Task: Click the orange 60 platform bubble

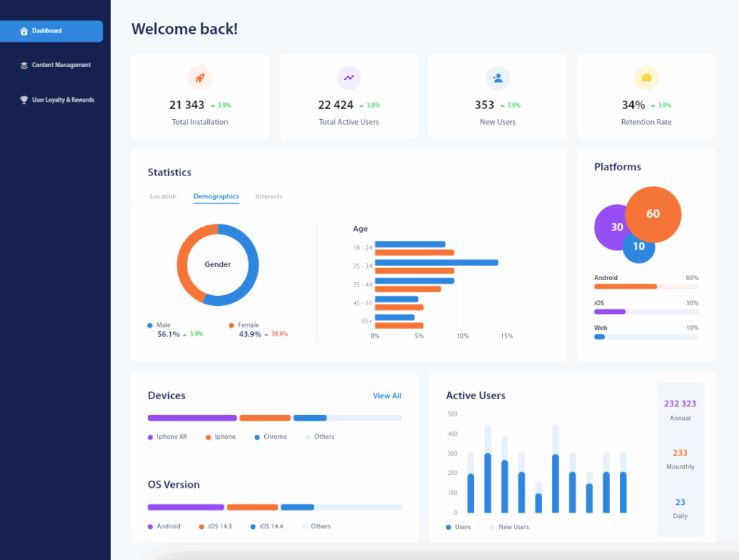Action: [x=652, y=214]
